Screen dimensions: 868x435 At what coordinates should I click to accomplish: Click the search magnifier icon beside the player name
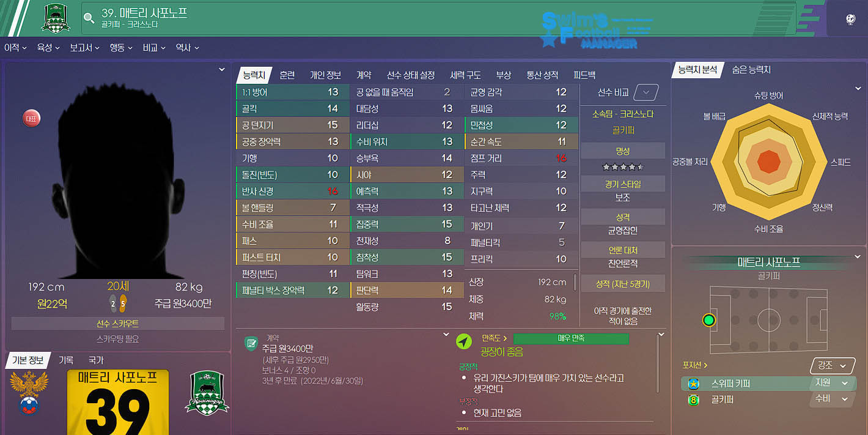[89, 18]
